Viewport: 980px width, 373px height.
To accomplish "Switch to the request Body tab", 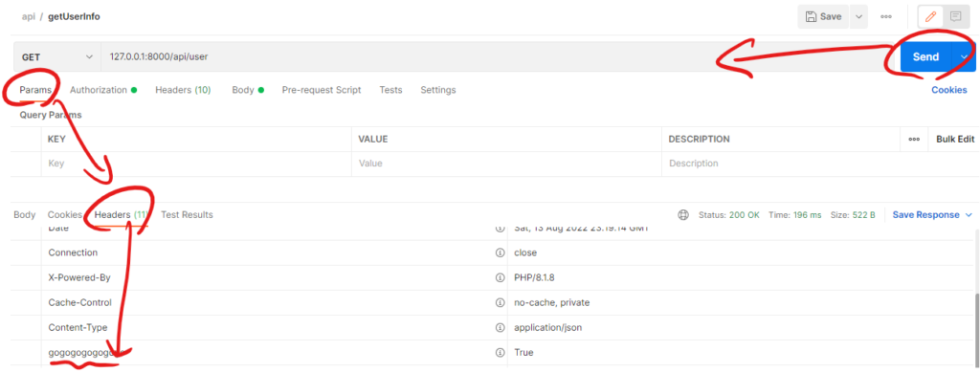I will (x=248, y=90).
